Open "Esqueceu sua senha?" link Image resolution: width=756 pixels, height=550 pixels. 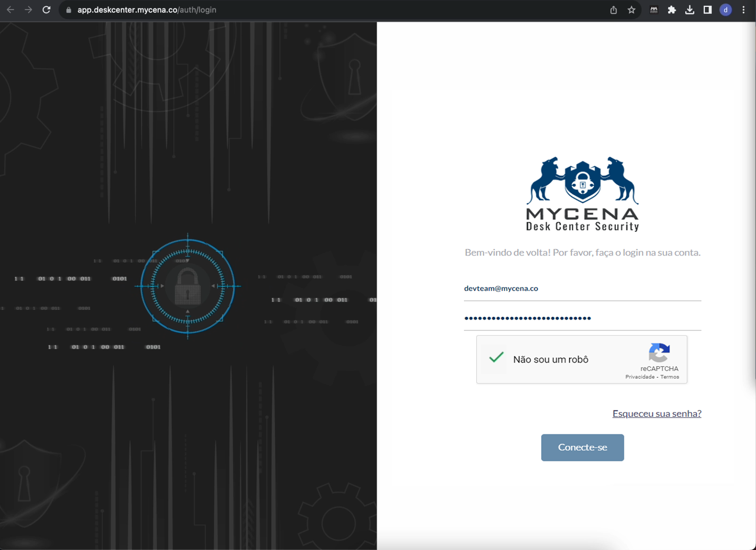tap(657, 414)
